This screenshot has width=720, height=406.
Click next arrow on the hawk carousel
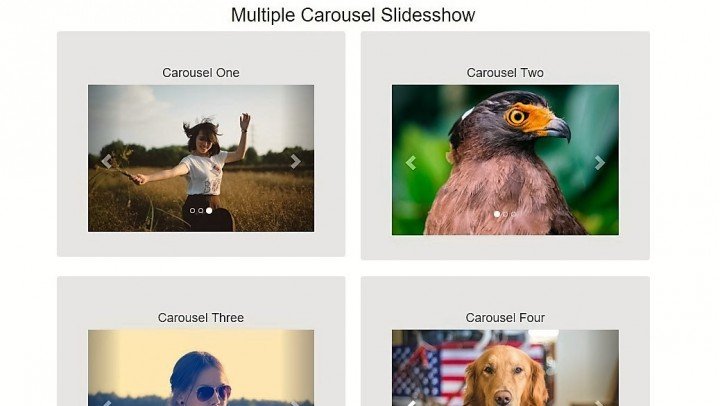[599, 163]
